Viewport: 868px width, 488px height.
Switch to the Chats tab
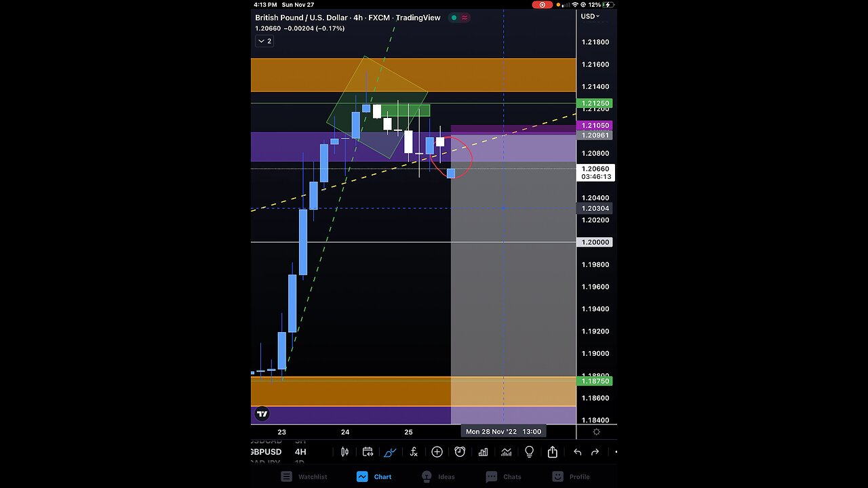(x=503, y=476)
